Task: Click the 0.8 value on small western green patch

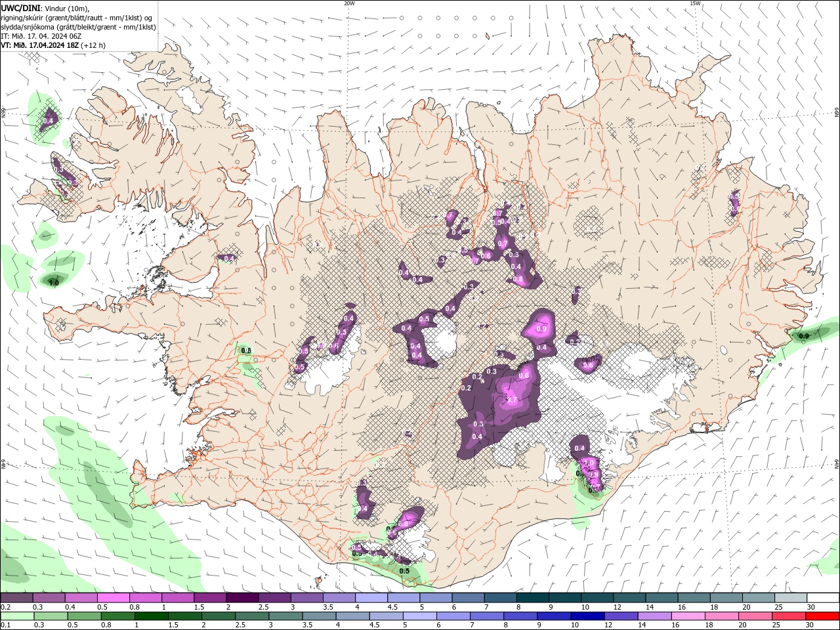Action: tap(246, 350)
